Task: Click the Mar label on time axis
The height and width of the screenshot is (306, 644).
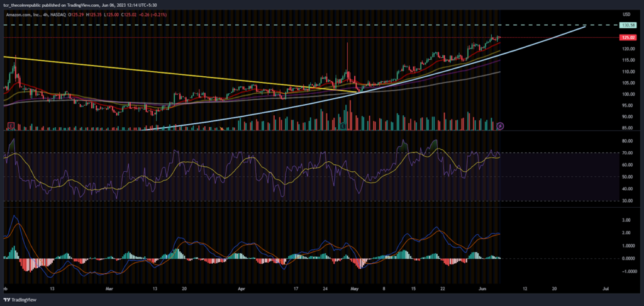Action: click(x=109, y=289)
